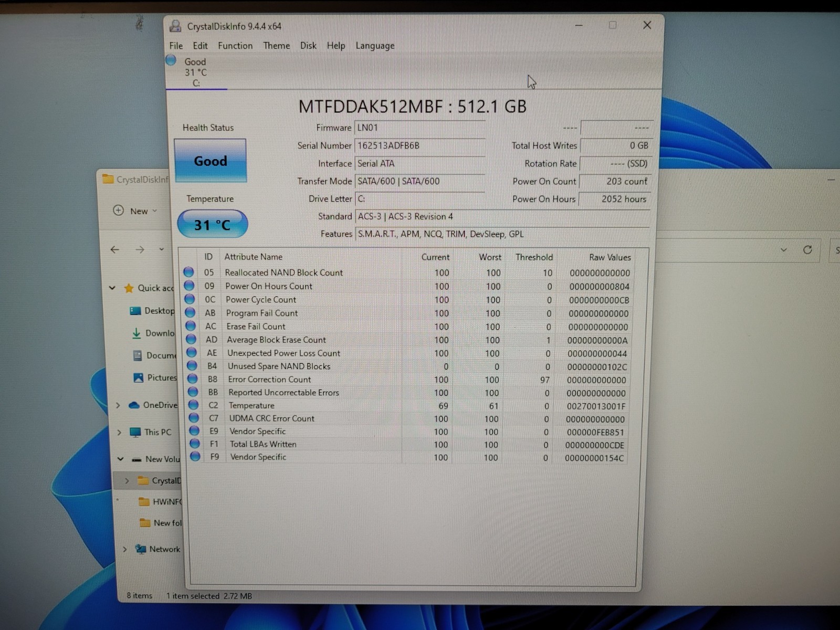Go forward in File Explorer

(x=140, y=250)
